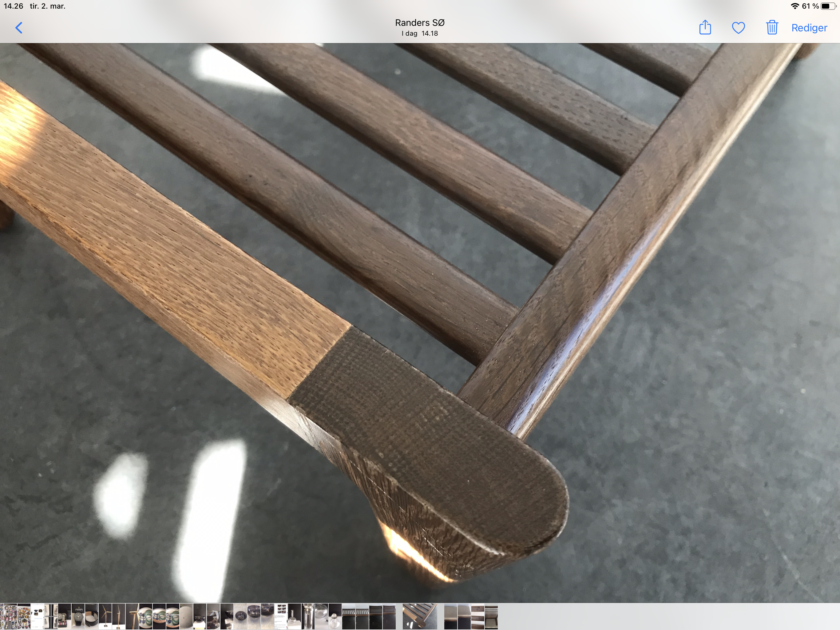
Task: Tap the 'tir. 2. mar.' date
Action: coord(48,6)
